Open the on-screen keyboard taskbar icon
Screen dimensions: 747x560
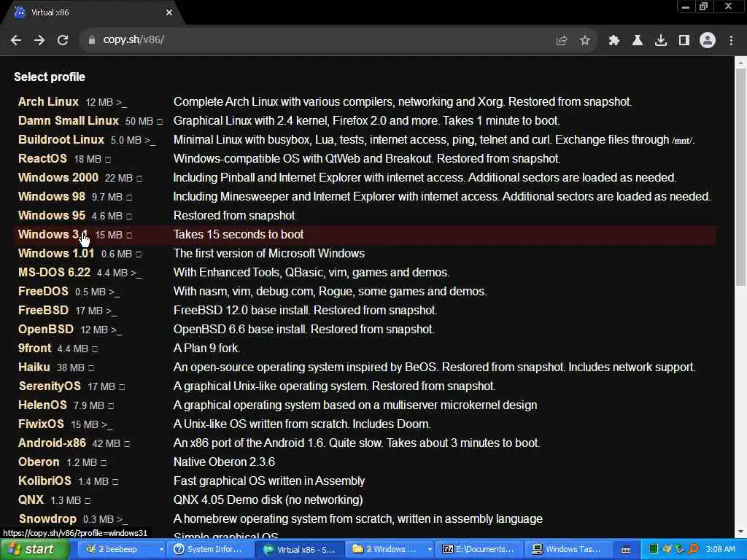click(626, 550)
